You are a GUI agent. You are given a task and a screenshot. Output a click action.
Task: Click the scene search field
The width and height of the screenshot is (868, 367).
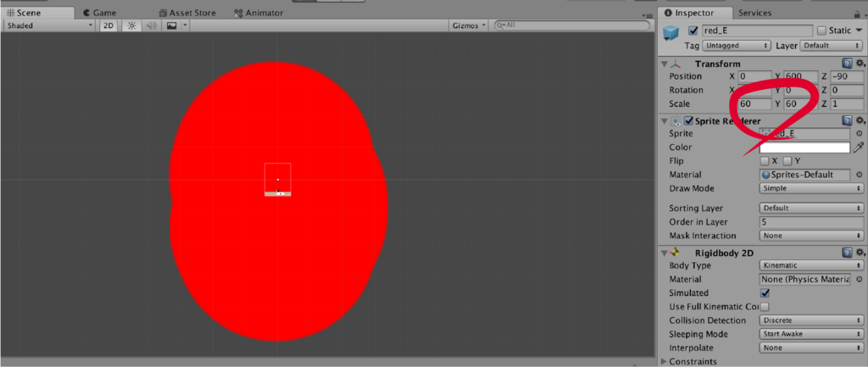point(572,25)
